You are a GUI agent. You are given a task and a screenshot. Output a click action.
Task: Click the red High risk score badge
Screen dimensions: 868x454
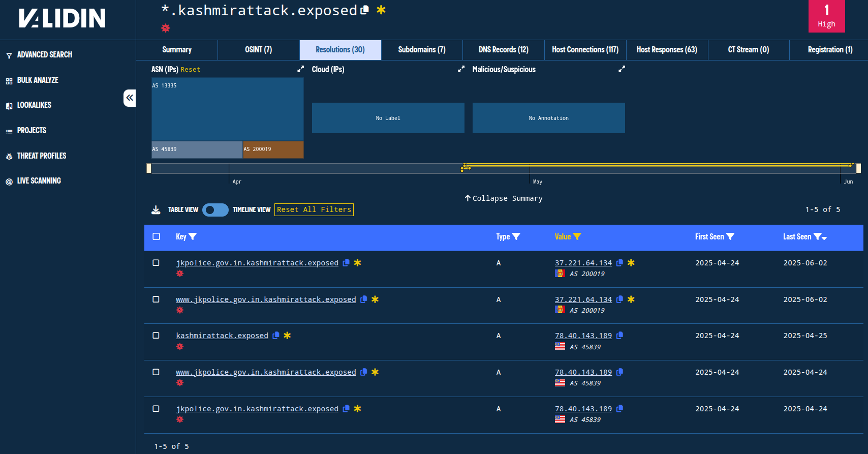[827, 16]
